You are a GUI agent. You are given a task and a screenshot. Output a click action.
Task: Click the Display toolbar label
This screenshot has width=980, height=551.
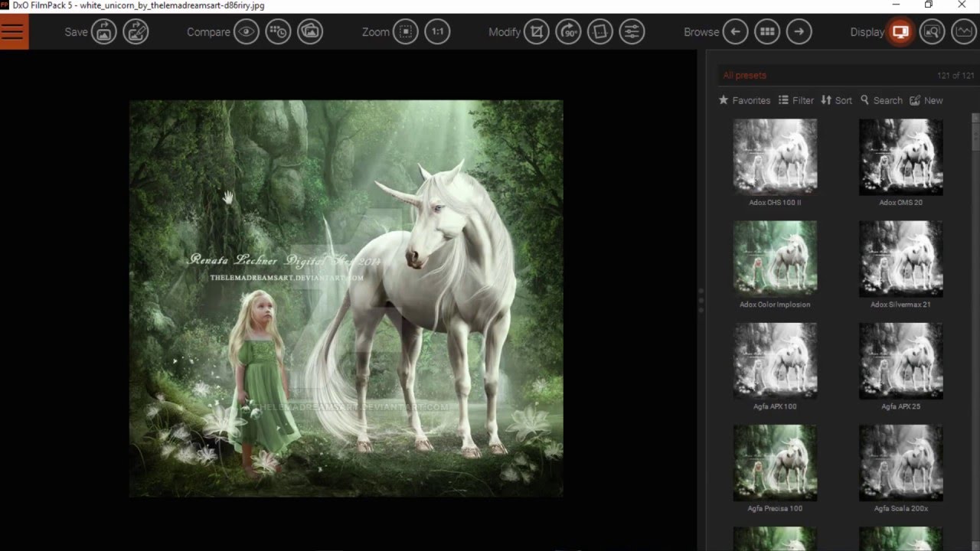coord(867,32)
